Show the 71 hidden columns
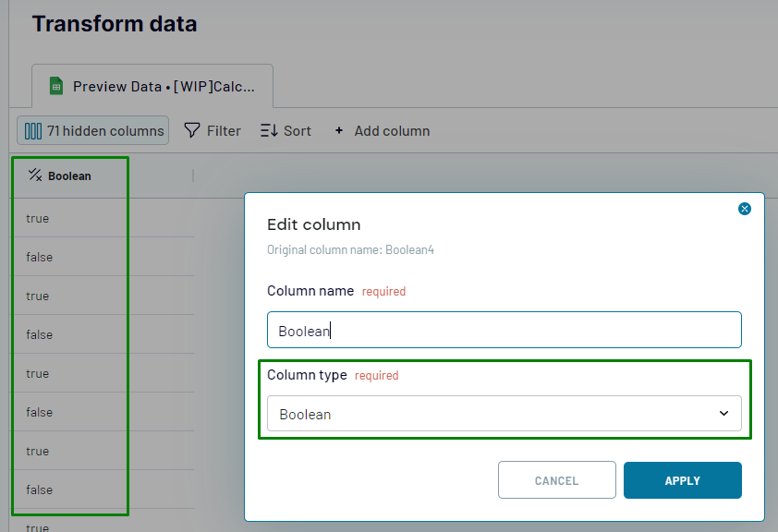Viewport: 778px width, 532px height. click(93, 131)
